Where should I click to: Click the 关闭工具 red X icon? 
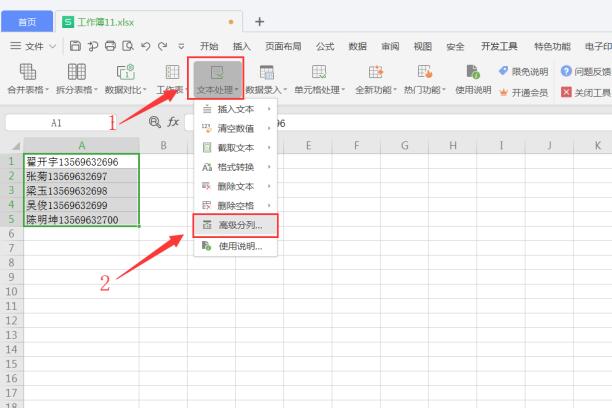click(x=566, y=92)
